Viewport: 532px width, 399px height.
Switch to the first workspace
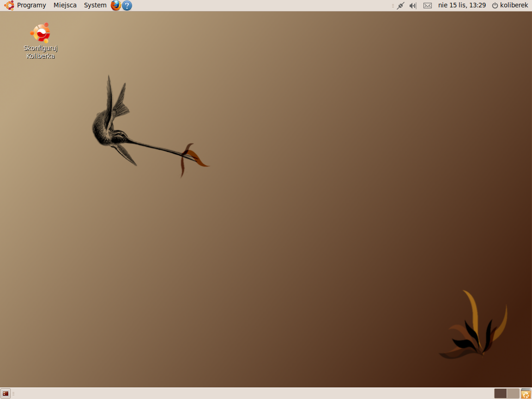click(501, 393)
